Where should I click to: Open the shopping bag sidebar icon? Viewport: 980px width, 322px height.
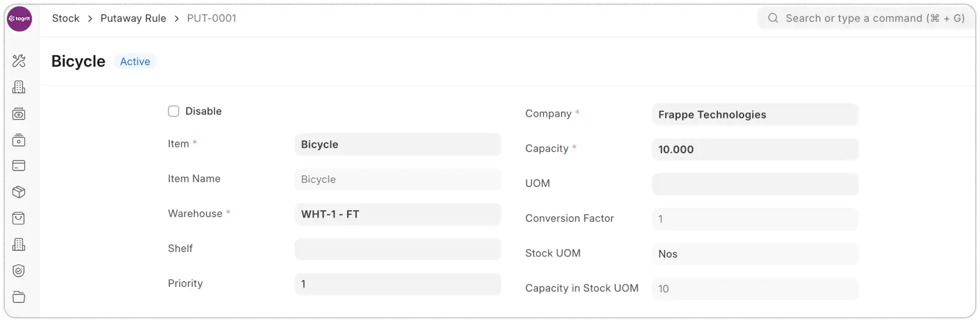tap(19, 218)
